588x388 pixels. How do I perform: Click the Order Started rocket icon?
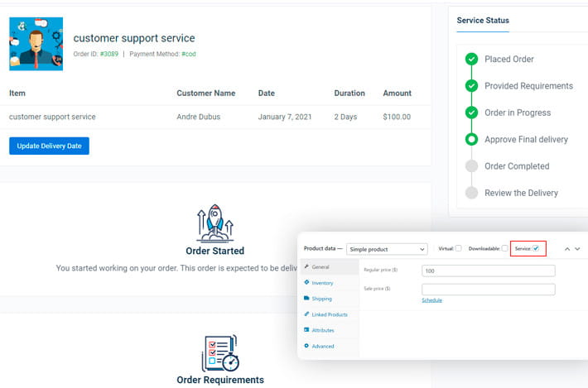[x=214, y=223]
